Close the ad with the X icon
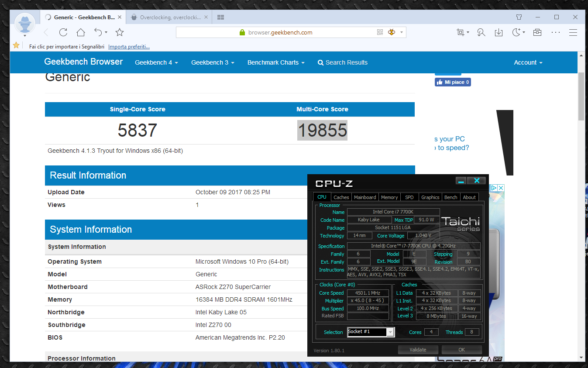 click(501, 188)
